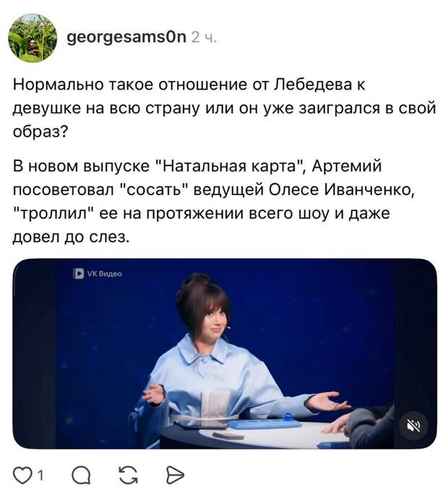Like the post with the heart icon

click(x=24, y=474)
